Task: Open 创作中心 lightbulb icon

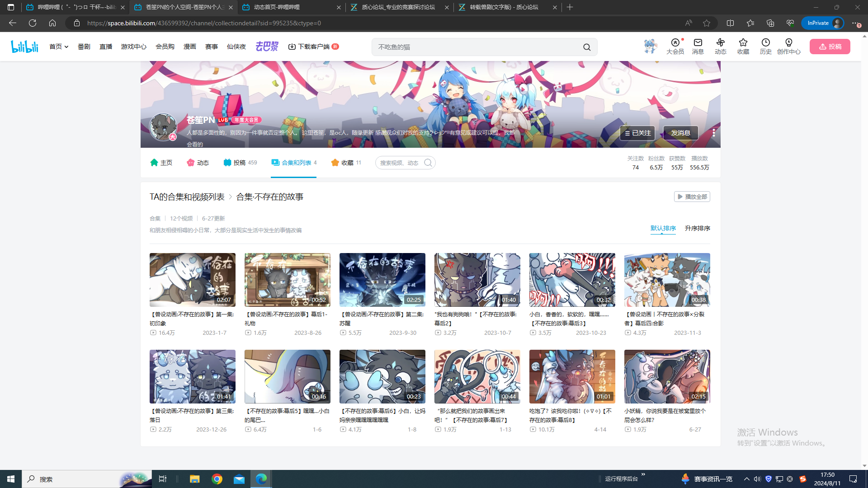Action: coord(788,47)
